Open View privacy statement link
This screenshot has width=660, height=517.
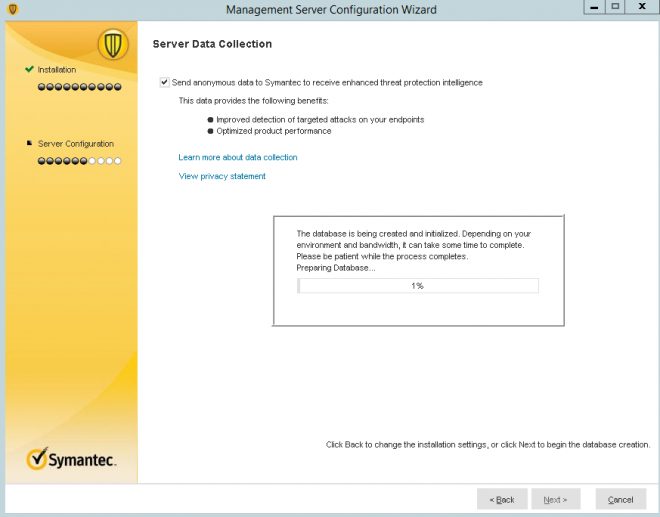point(222,176)
